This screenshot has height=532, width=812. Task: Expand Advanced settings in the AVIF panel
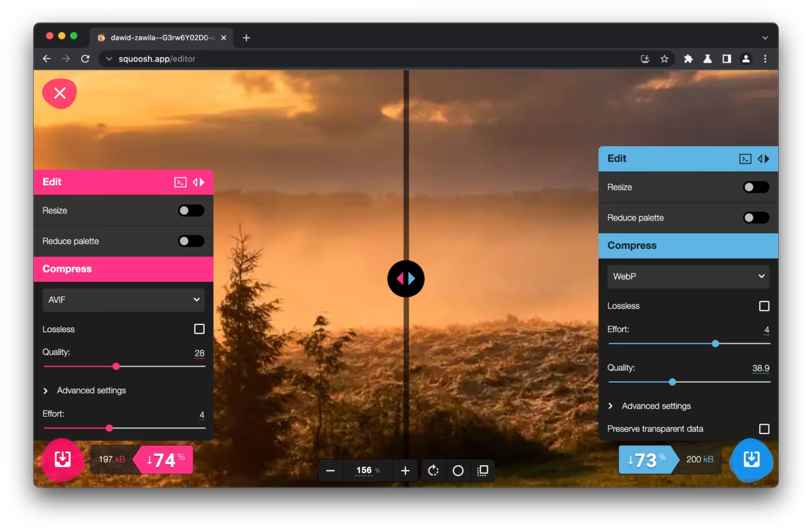[x=84, y=390]
